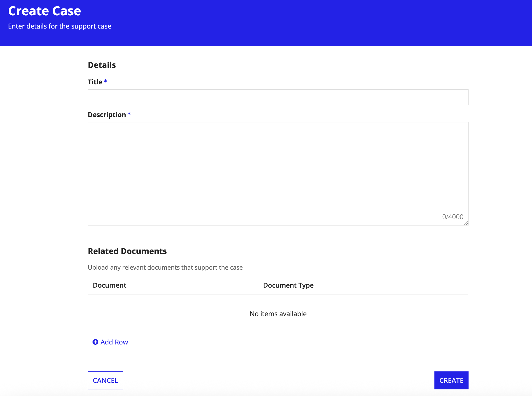Click the No items available message

(x=278, y=314)
